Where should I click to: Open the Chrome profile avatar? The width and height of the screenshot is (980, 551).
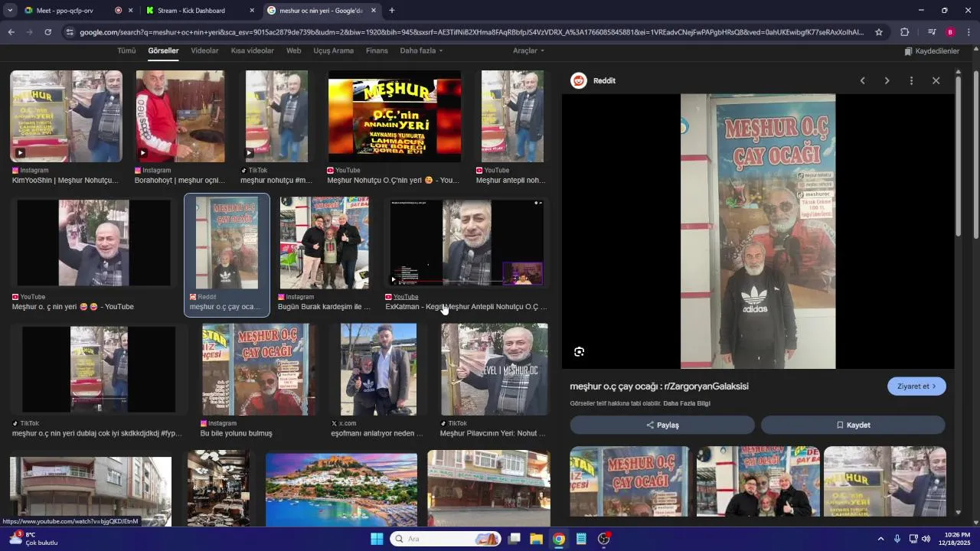coord(950,32)
